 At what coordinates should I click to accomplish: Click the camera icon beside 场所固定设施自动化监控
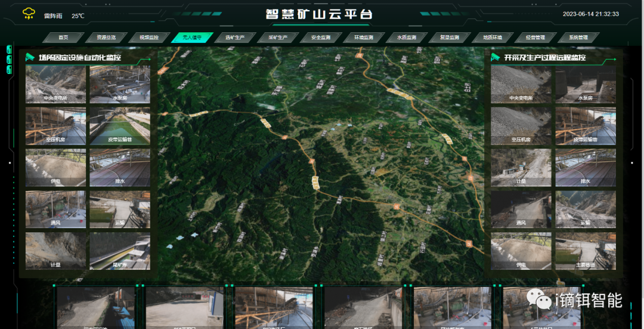30,57
